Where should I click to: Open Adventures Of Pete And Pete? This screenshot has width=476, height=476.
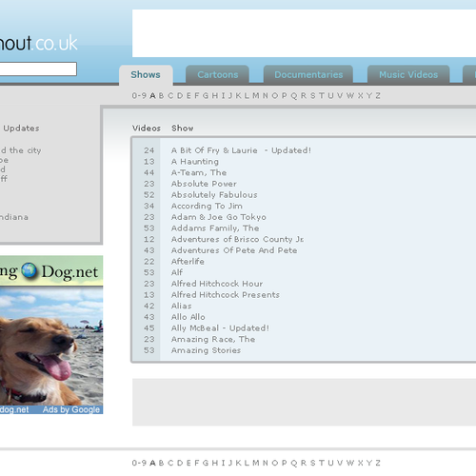point(234,250)
